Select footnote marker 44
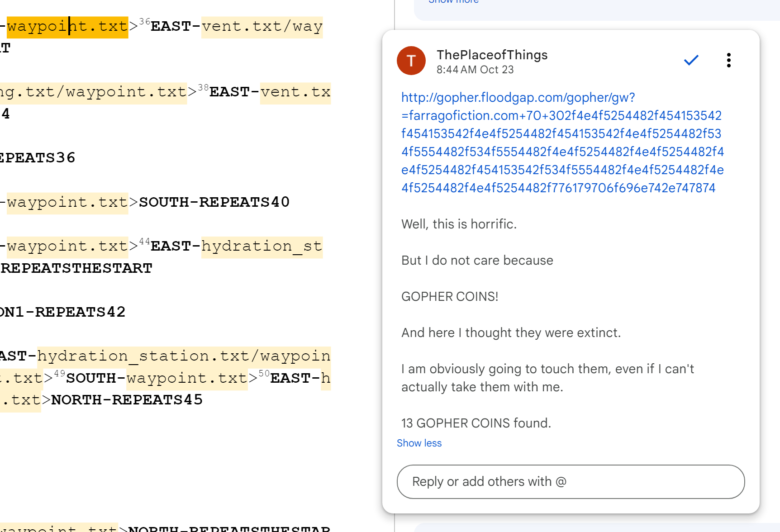The image size is (780, 532). click(x=145, y=242)
